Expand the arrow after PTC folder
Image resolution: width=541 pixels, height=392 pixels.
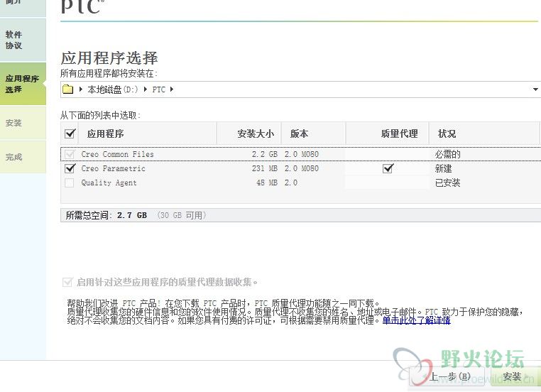pyautogui.click(x=172, y=89)
